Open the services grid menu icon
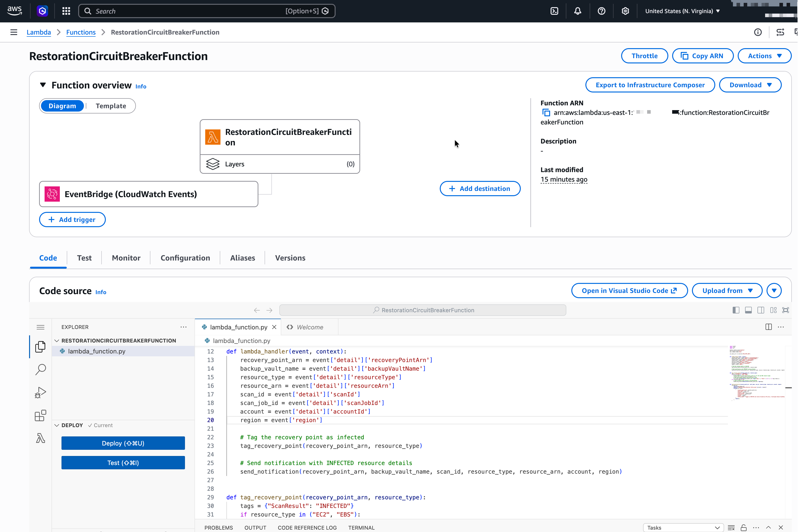This screenshot has width=798, height=532. tap(66, 11)
